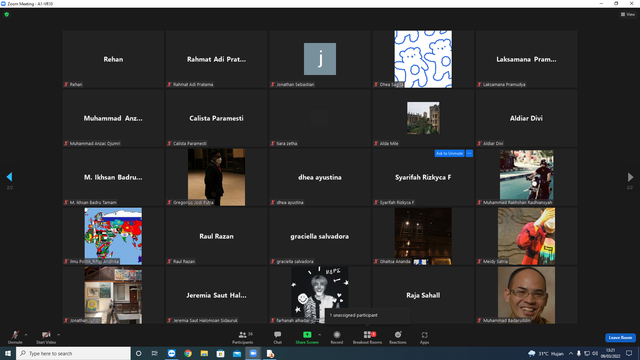Open File Explorer from the taskbar
The height and width of the screenshot is (360, 640).
tap(204, 353)
